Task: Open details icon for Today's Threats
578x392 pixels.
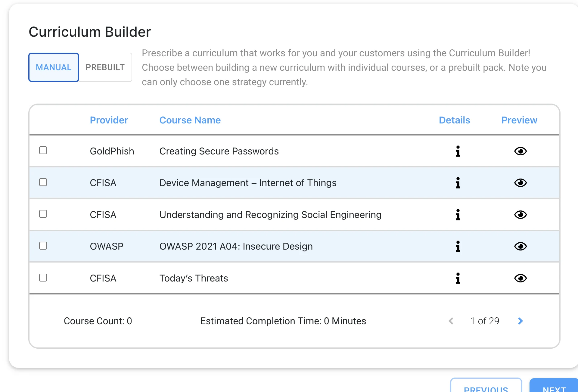Action: [458, 278]
